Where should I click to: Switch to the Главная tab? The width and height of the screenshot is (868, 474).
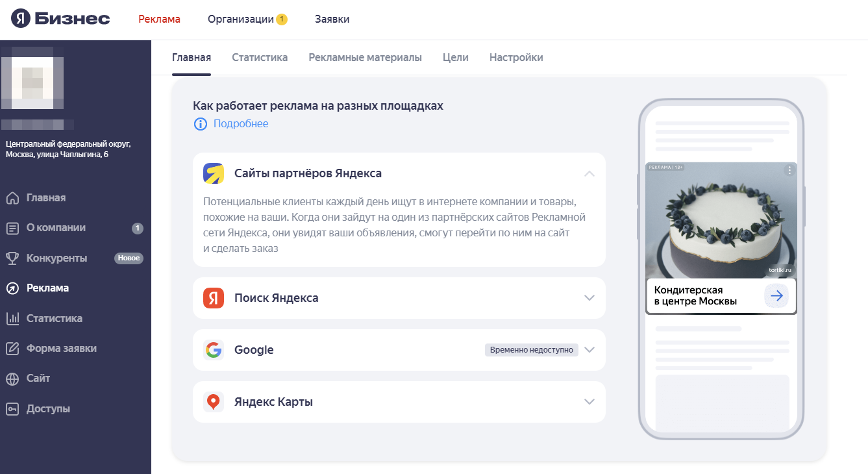tap(192, 57)
